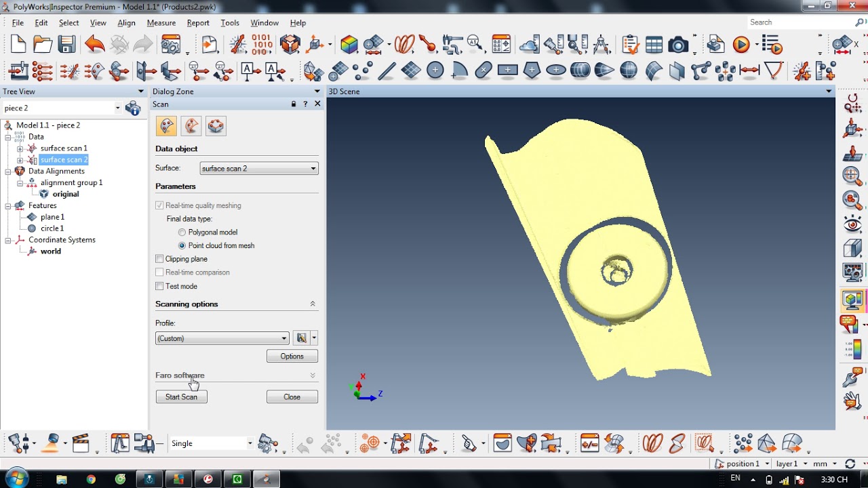This screenshot has width=868, height=488.
Task: Select the first scan mode icon in Scan dialog
Action: (166, 125)
